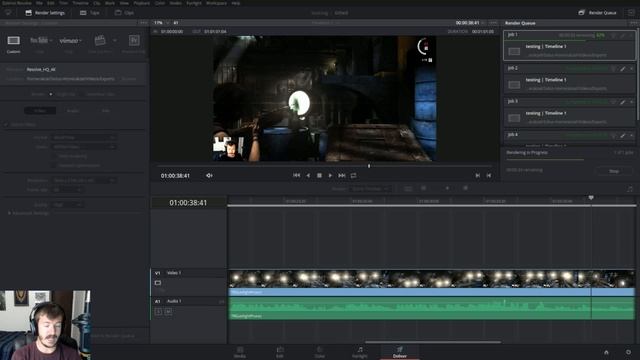Switch to the Audio settings tab
640x360 pixels.
(x=73, y=111)
